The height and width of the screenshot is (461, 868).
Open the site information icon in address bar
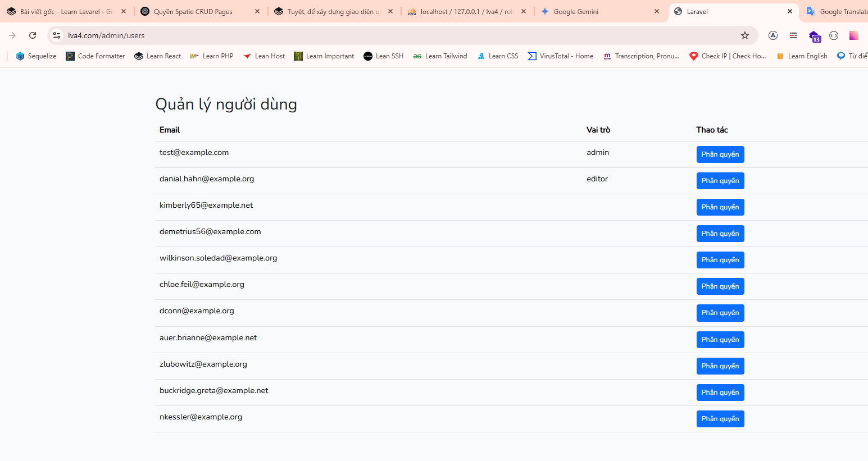tap(57, 35)
